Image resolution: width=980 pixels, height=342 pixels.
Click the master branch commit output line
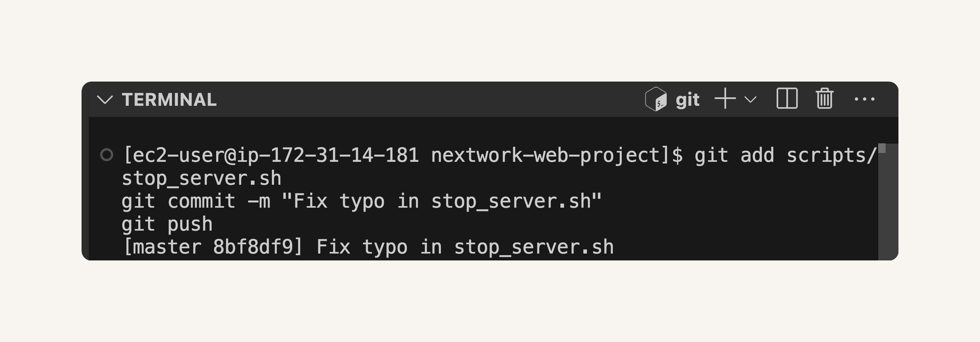(368, 247)
